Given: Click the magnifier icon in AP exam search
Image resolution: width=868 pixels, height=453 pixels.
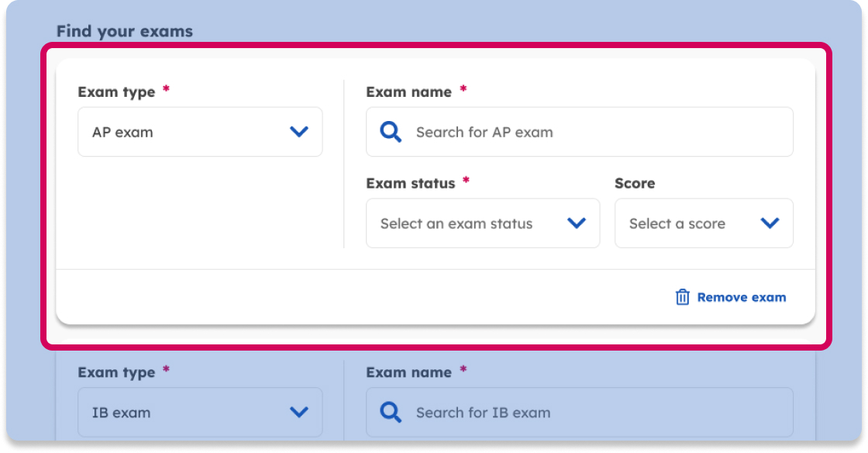Looking at the screenshot, I should tap(391, 132).
